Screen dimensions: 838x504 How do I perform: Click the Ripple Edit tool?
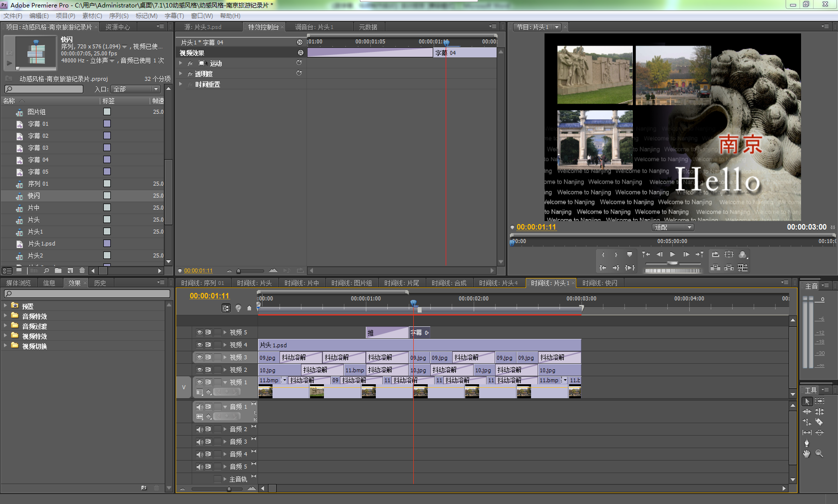(807, 412)
